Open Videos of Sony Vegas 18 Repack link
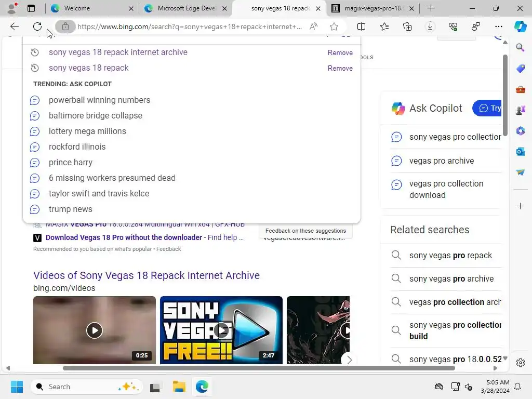Image resolution: width=532 pixels, height=399 pixels. coord(146,275)
